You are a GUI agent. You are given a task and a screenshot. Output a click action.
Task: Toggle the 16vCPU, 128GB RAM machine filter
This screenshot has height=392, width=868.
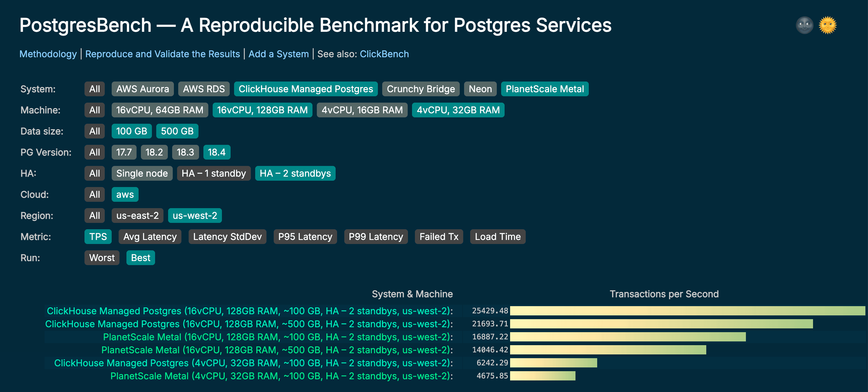tap(262, 110)
